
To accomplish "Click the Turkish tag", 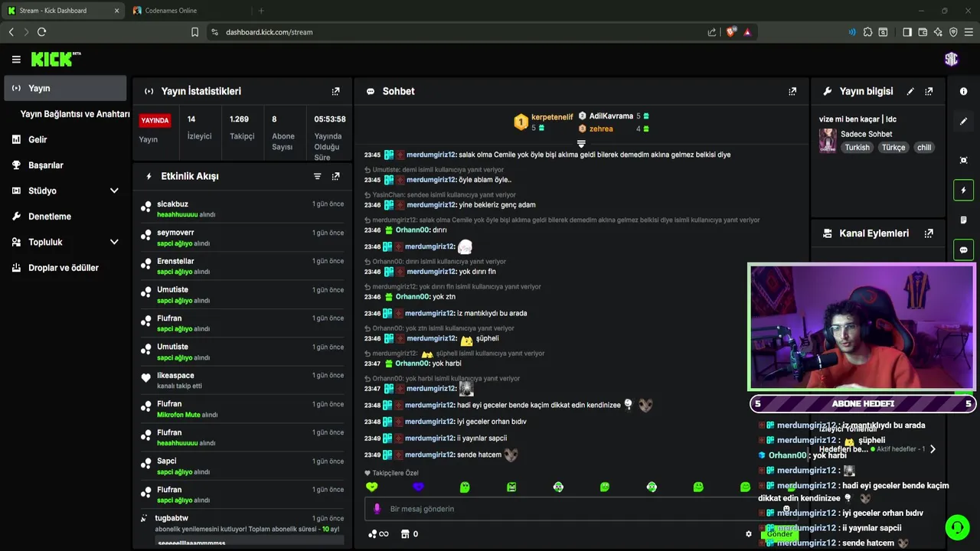I will click(857, 148).
